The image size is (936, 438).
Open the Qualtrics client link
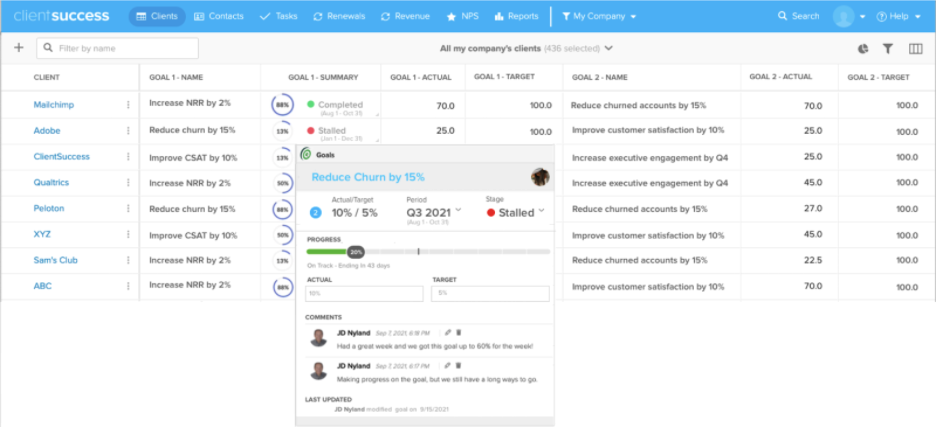point(51,183)
